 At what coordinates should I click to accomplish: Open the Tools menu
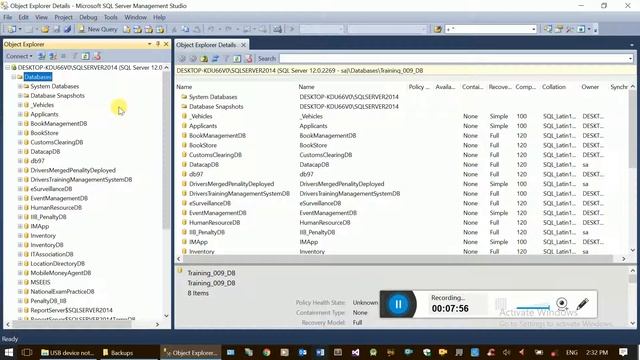pos(110,17)
